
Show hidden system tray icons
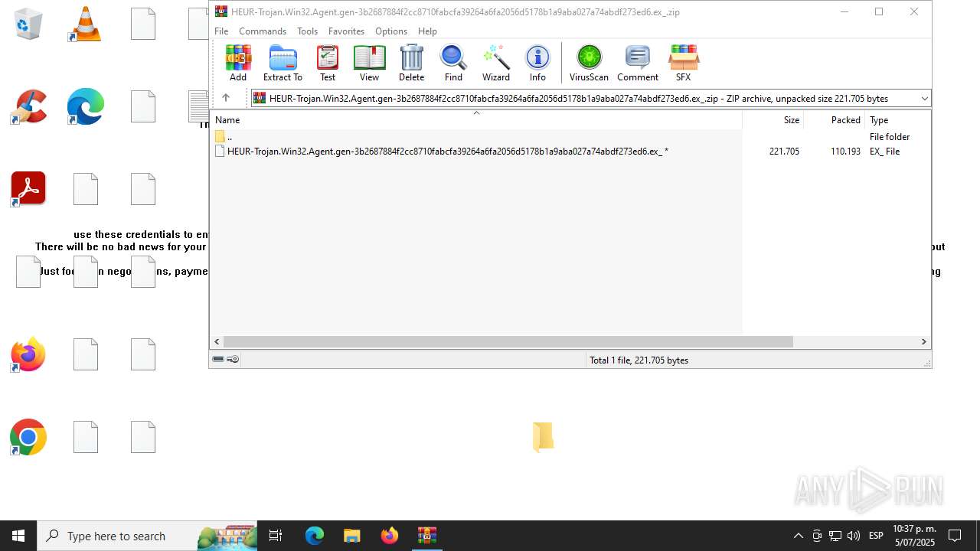[x=798, y=536]
